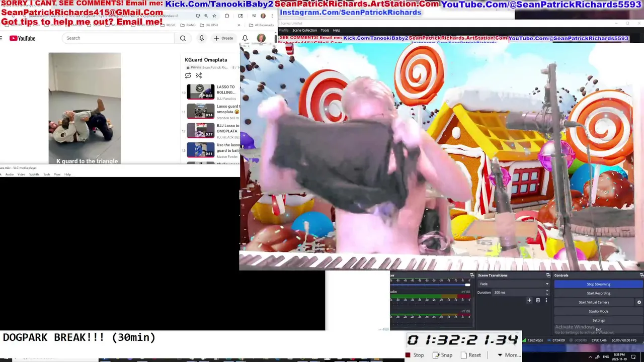Click the OBS Exit button

(598, 329)
